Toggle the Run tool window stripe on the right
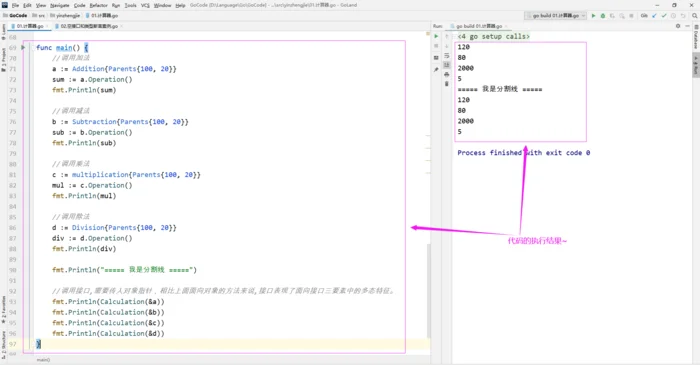This screenshot has width=700, height=365. [x=696, y=65]
